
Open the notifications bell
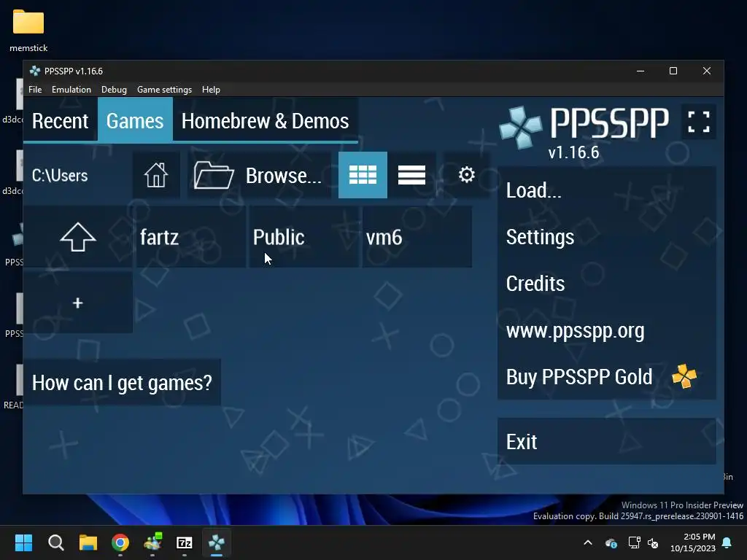(727, 542)
